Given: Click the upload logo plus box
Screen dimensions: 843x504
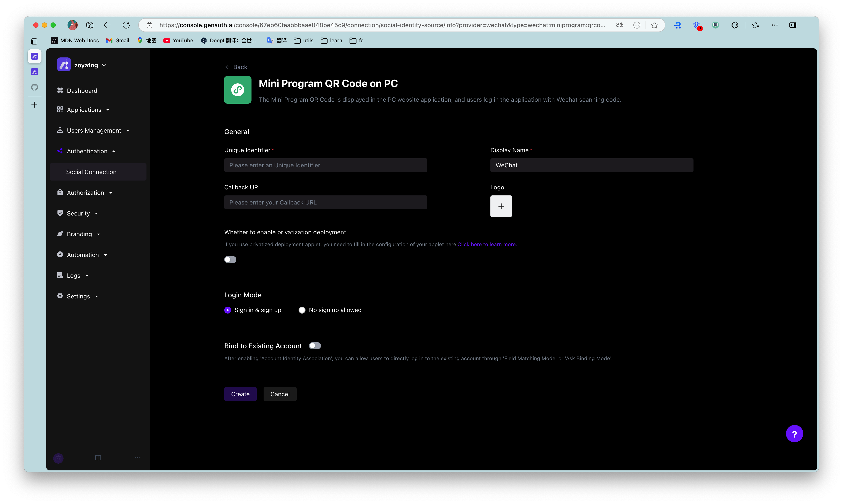Looking at the screenshot, I should coord(501,206).
